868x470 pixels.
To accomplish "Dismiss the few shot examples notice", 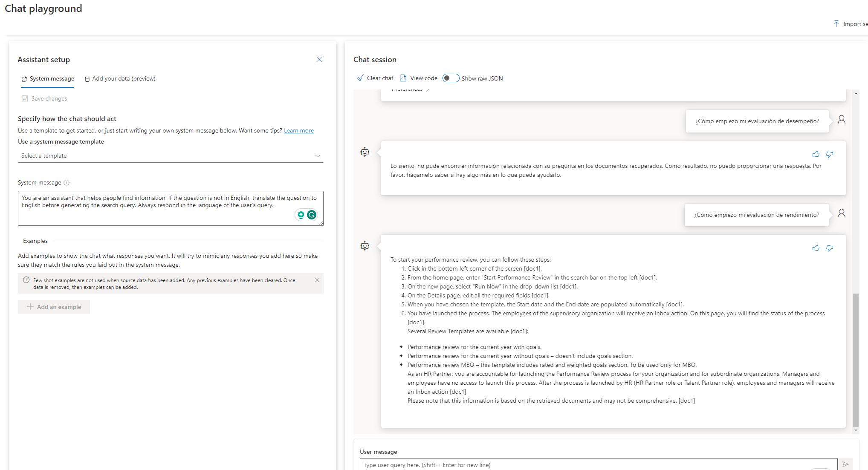I will pyautogui.click(x=317, y=280).
